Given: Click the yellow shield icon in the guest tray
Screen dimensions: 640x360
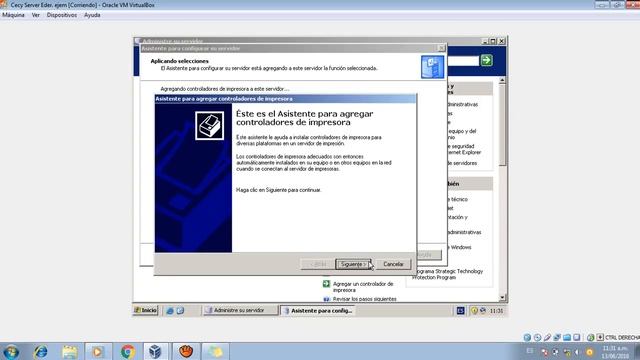Looking at the screenshot, I should point(474,311).
